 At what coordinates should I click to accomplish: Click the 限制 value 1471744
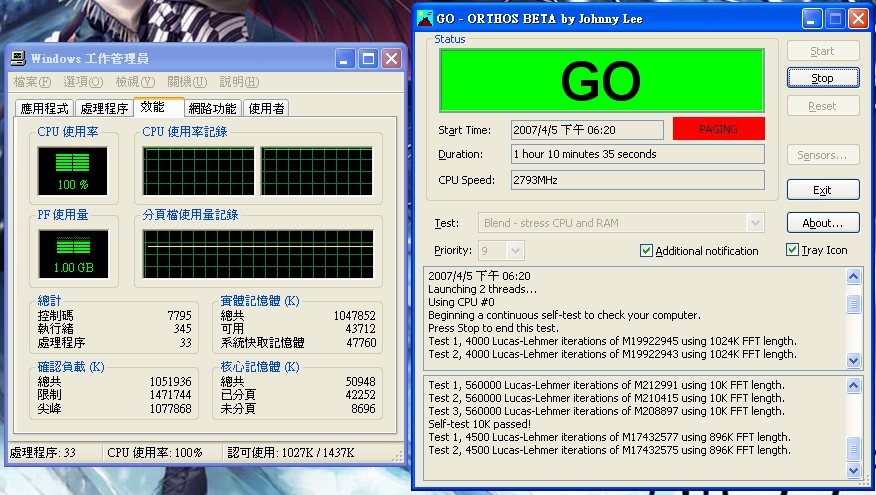[170, 394]
